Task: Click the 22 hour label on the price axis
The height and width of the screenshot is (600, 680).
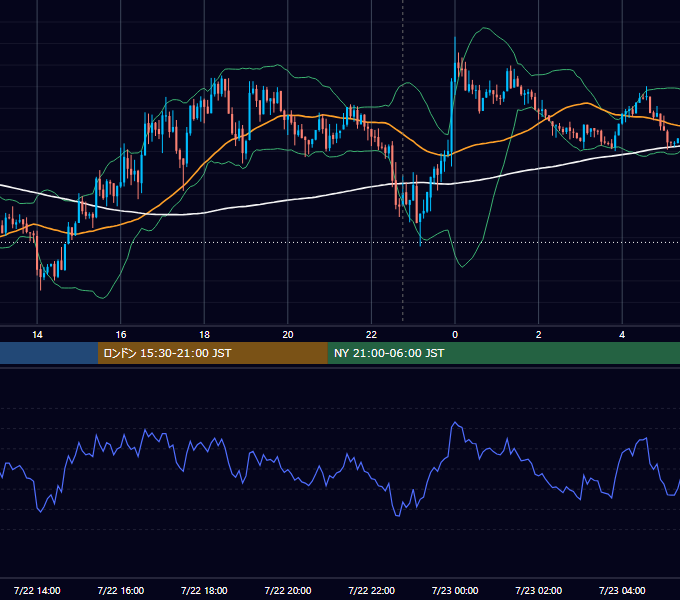Action: tap(372, 335)
